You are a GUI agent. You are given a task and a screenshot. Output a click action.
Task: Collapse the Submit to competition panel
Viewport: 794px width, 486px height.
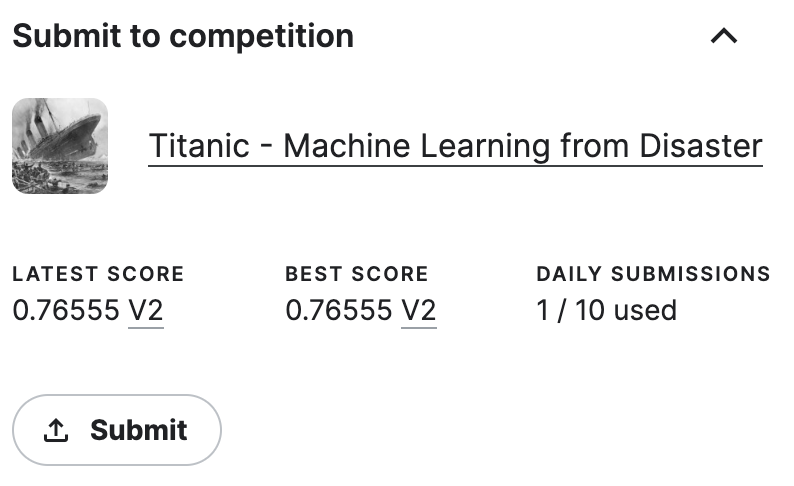724,36
